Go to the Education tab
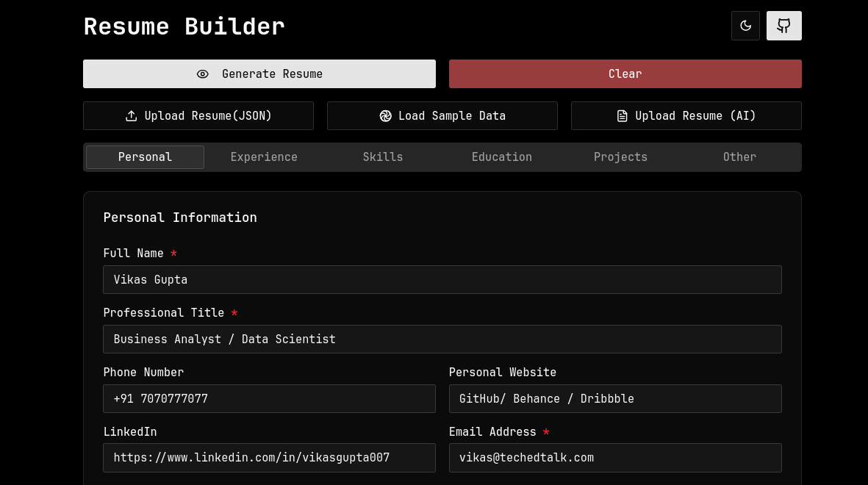The image size is (868, 485). pyautogui.click(x=501, y=157)
